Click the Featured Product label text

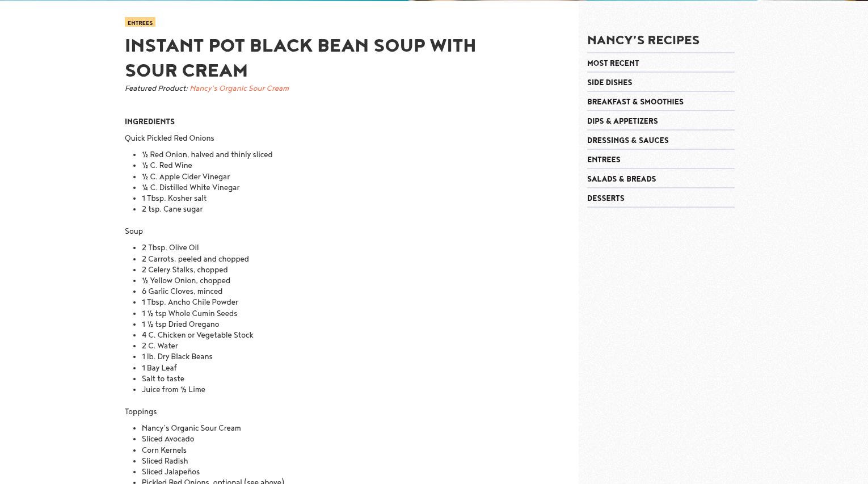[156, 89]
